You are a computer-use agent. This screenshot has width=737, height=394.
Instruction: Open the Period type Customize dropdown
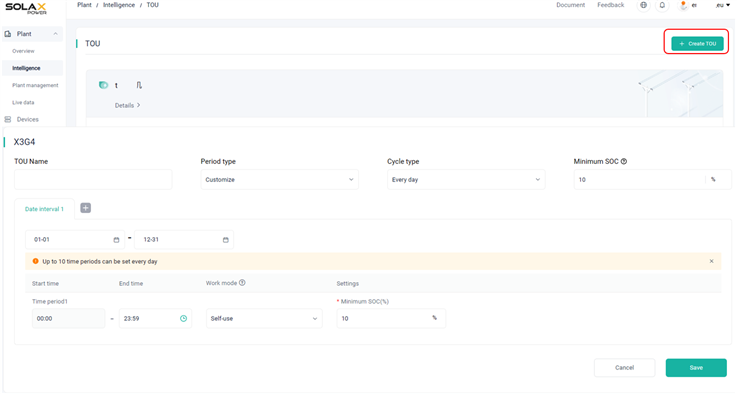coord(280,180)
